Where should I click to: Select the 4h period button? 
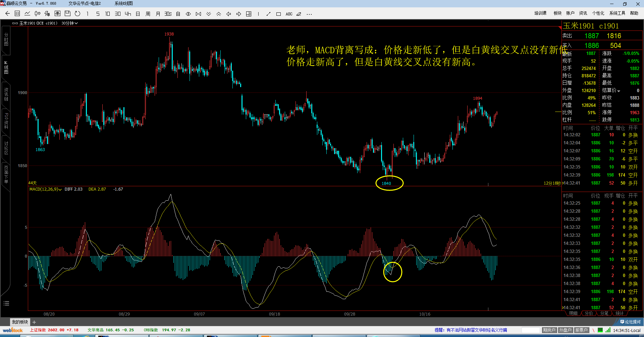[x=128, y=14]
